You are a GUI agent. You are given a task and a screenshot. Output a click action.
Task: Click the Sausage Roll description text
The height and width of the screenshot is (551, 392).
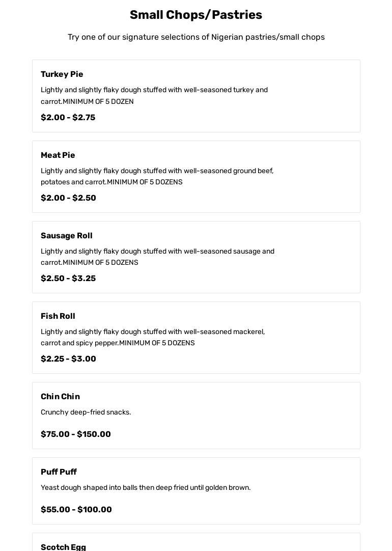pos(157,257)
